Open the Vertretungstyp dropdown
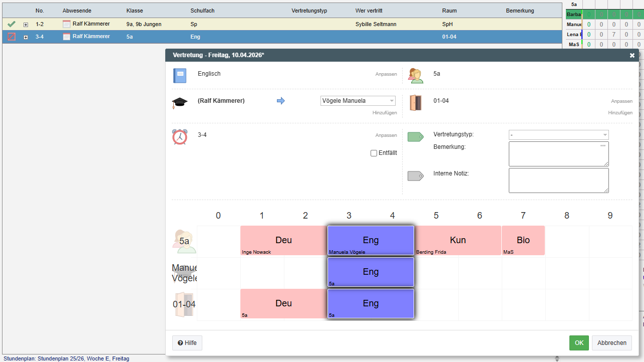This screenshot has height=362, width=644. click(558, 135)
